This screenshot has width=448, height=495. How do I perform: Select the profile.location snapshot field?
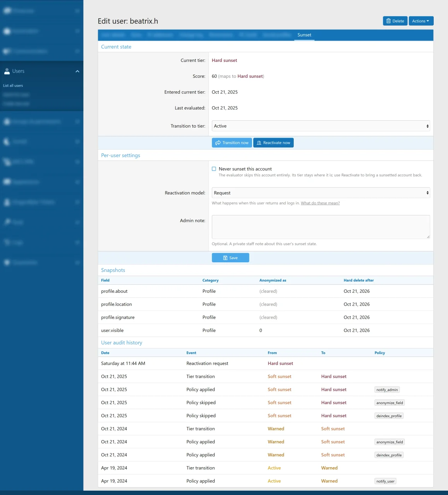116,304
